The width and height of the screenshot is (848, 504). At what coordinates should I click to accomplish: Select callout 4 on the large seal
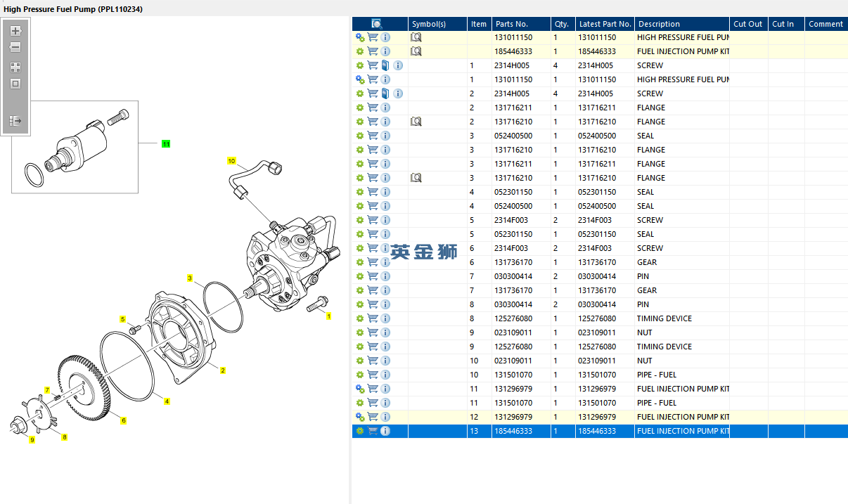167,401
